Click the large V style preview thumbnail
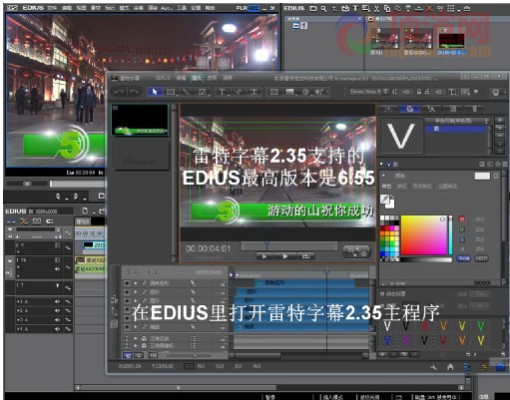This screenshot has width=510, height=400. click(401, 136)
